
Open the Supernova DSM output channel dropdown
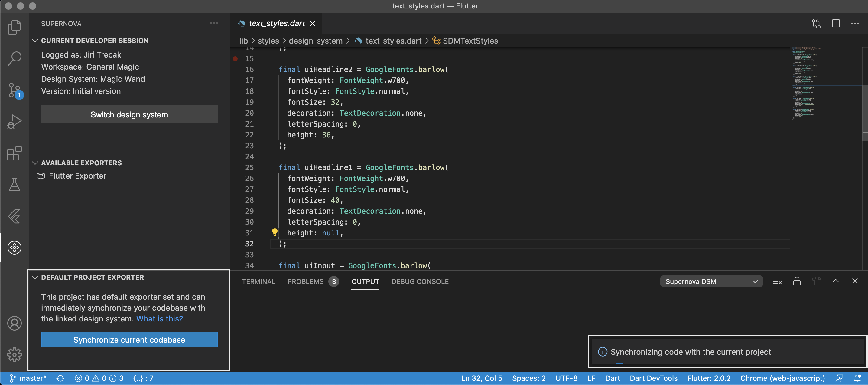coord(711,281)
